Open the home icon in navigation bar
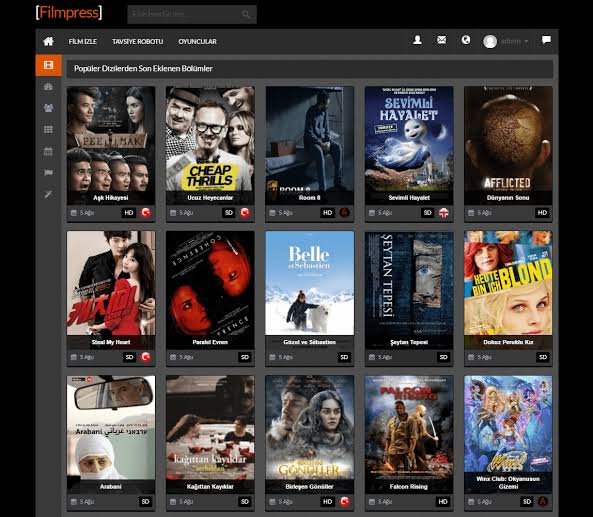Image resolution: width=593 pixels, height=517 pixels. coord(48,41)
